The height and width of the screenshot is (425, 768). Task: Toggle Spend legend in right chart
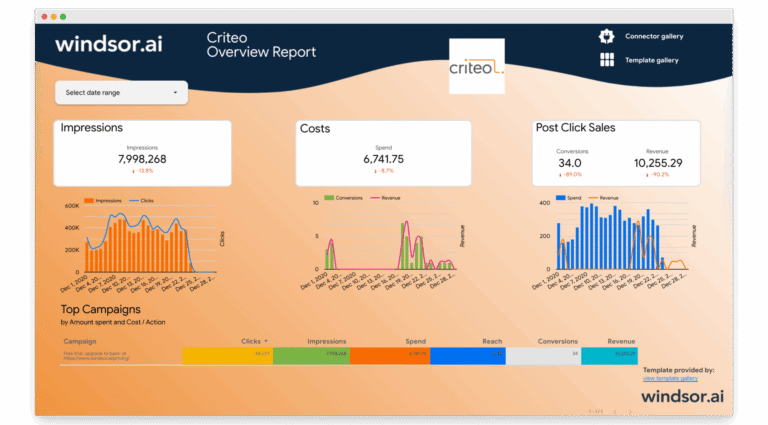tap(569, 198)
